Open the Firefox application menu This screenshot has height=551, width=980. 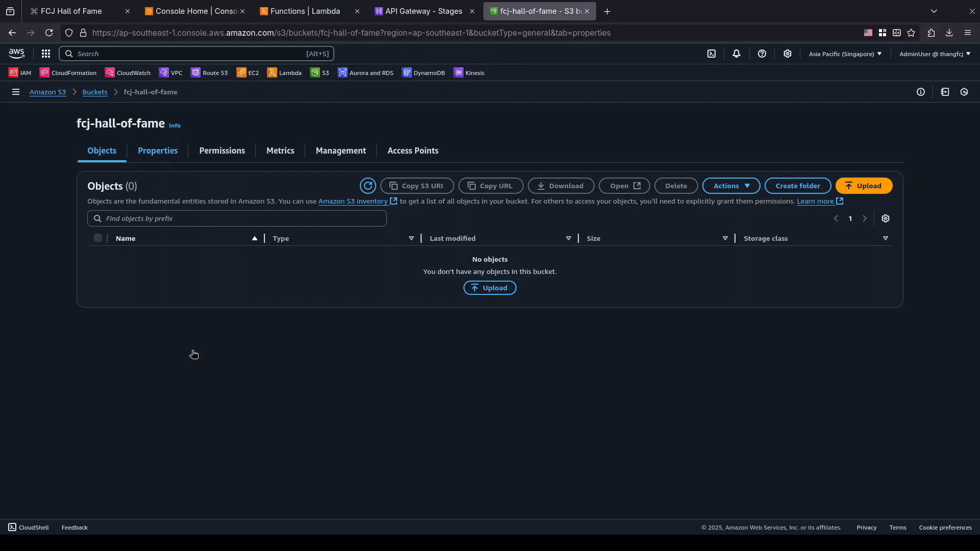(968, 33)
